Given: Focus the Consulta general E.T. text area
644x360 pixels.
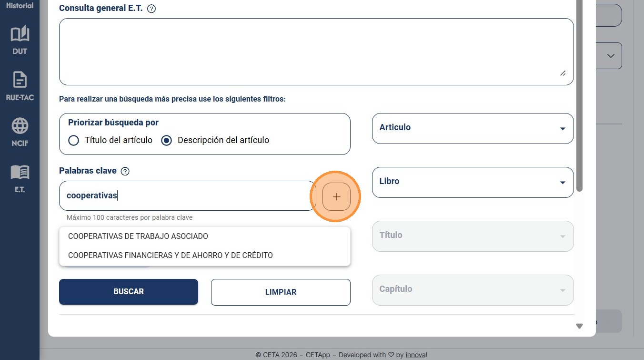Looking at the screenshot, I should 316,51.
